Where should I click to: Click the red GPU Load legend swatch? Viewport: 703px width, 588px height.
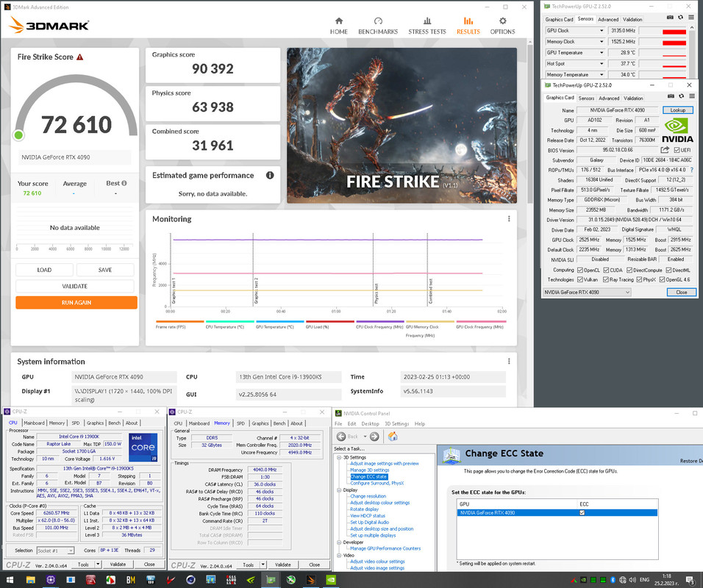tap(330, 321)
